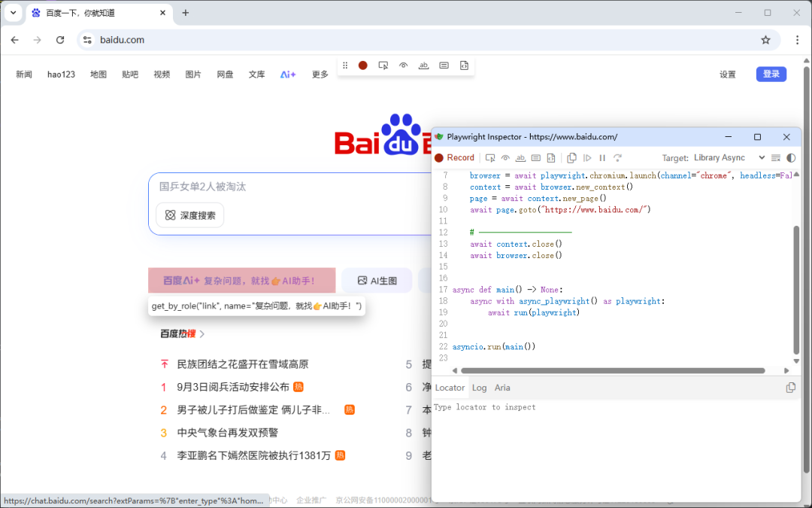Copy locator using icon in Locator tab bar
Image resolution: width=812 pixels, height=508 pixels.
(791, 388)
